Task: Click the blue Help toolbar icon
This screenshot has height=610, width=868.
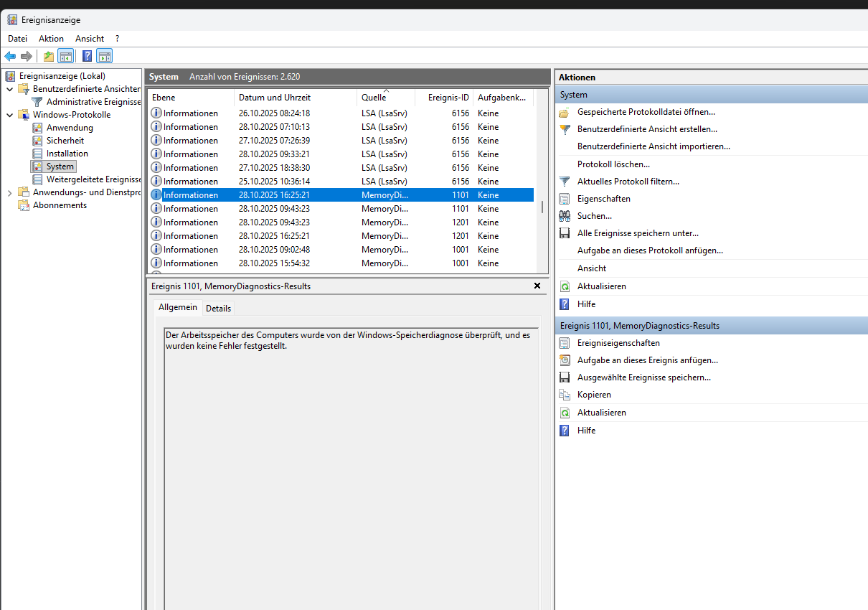Action: (x=88, y=56)
